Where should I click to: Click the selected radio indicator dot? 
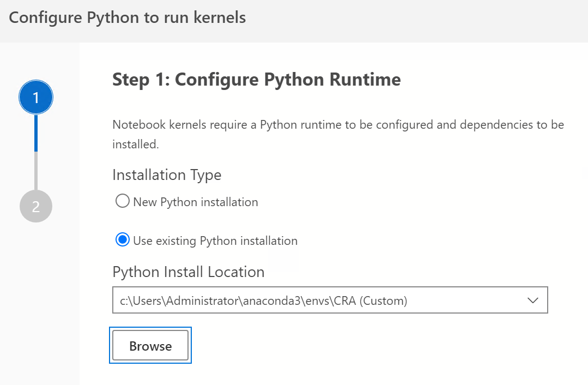pos(122,239)
